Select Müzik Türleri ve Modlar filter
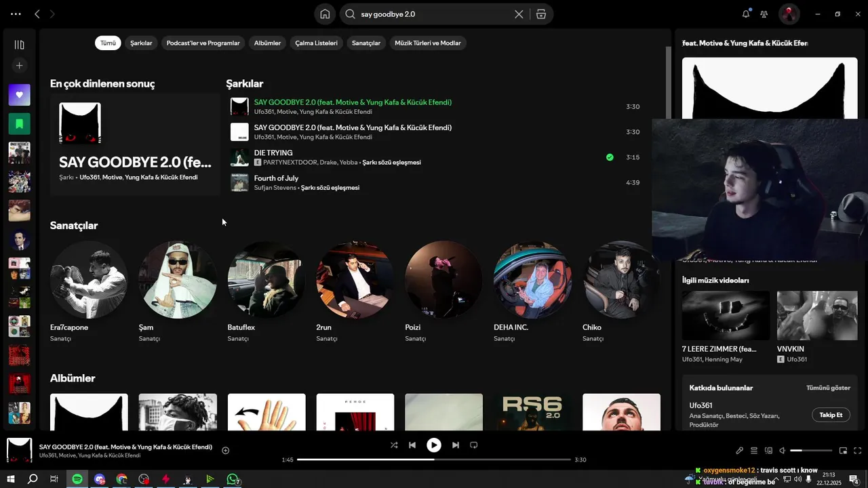 click(427, 43)
